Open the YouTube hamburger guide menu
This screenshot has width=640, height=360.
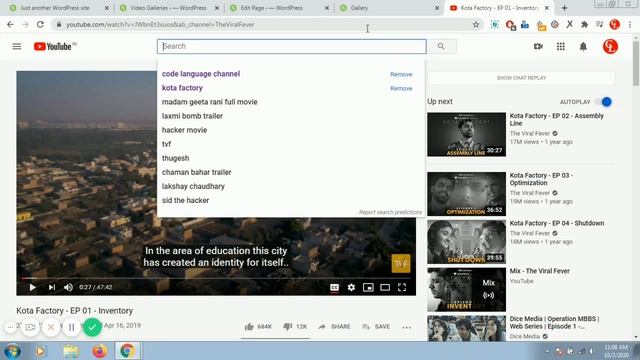click(17, 47)
